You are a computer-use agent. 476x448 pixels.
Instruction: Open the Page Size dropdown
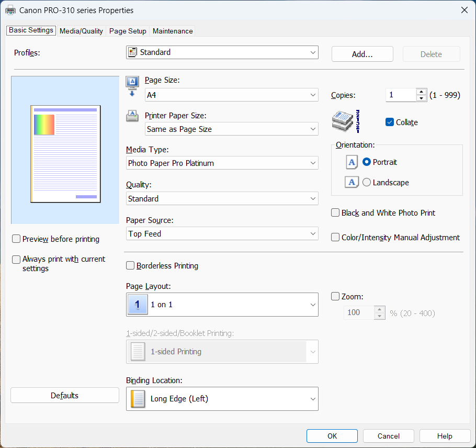232,95
